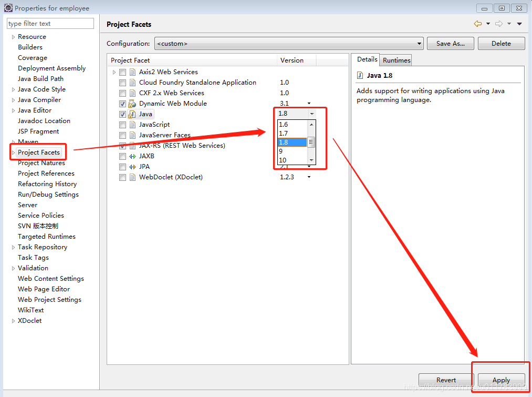Toggle the Axis2 Web Services checkbox
The image size is (532, 397).
122,73
